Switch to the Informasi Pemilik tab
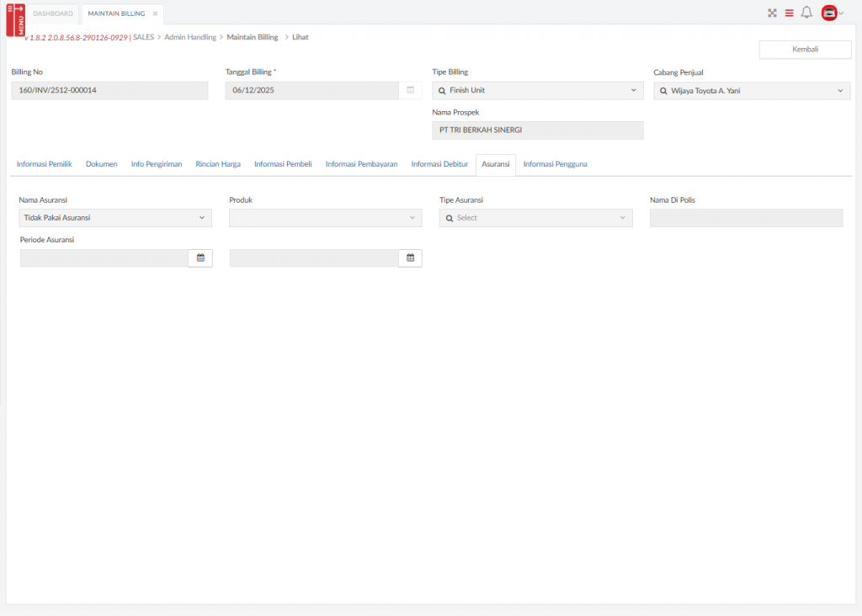The height and width of the screenshot is (616, 862). tap(44, 164)
